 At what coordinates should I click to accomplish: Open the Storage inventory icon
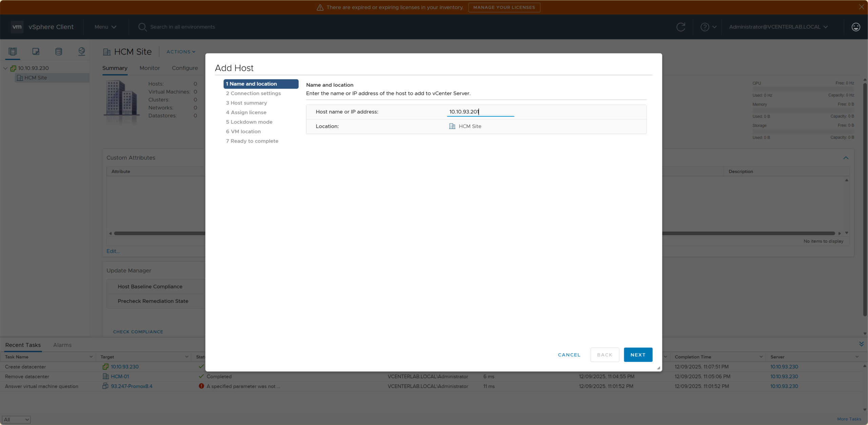(59, 52)
